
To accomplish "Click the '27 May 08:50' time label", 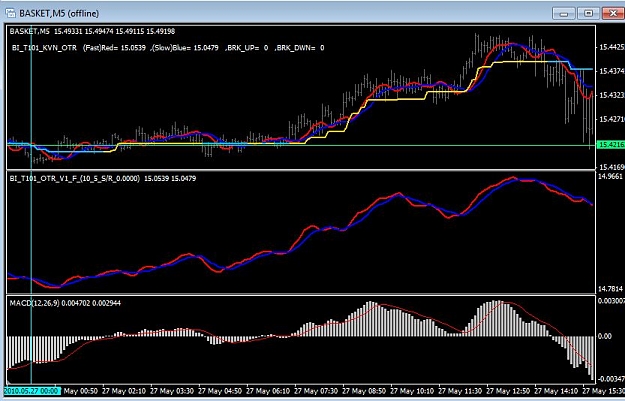I will tap(366, 391).
